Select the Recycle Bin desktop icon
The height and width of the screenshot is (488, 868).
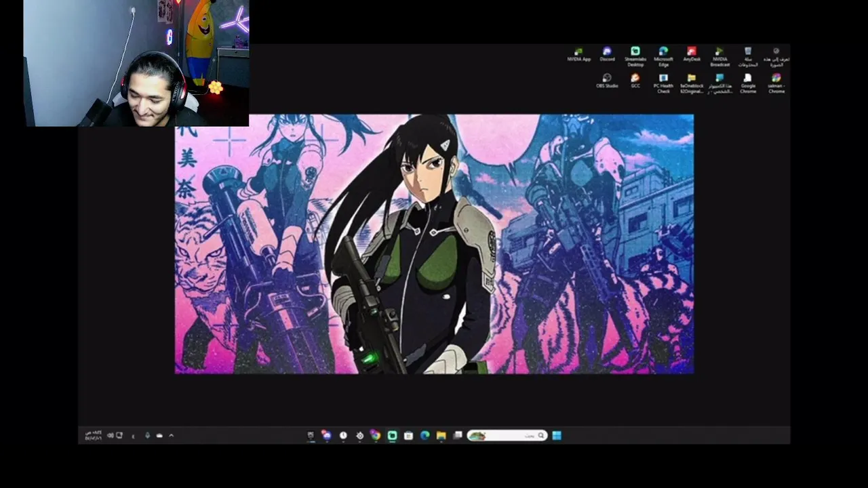pyautogui.click(x=748, y=56)
